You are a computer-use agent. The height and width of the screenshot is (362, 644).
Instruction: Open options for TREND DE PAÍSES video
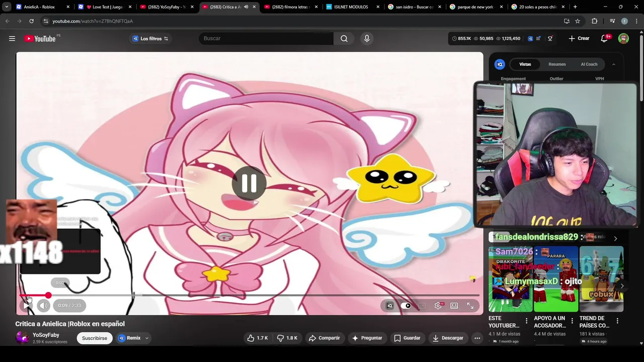tap(617, 321)
